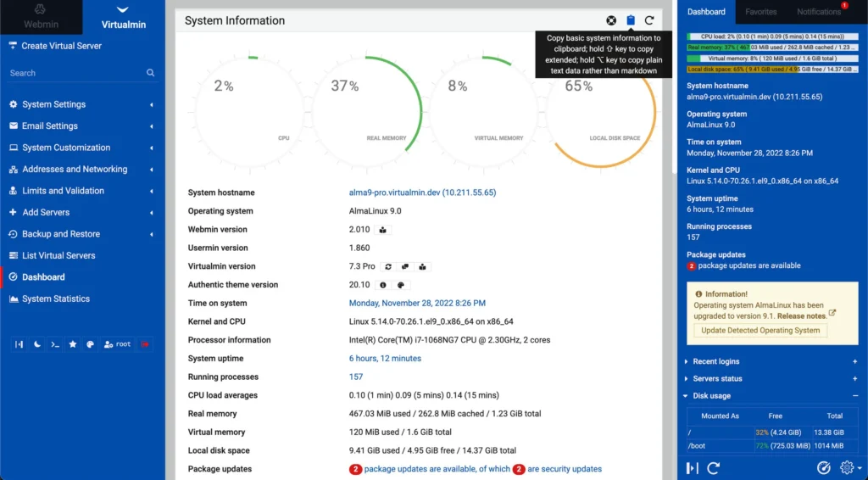The image size is (868, 480).
Task: Expand the System Settings menu
Action: click(x=82, y=104)
